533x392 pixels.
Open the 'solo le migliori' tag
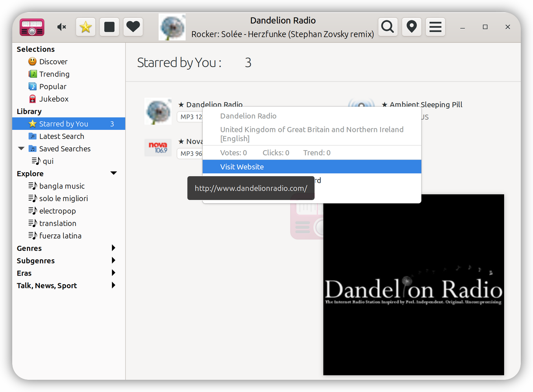coord(63,199)
